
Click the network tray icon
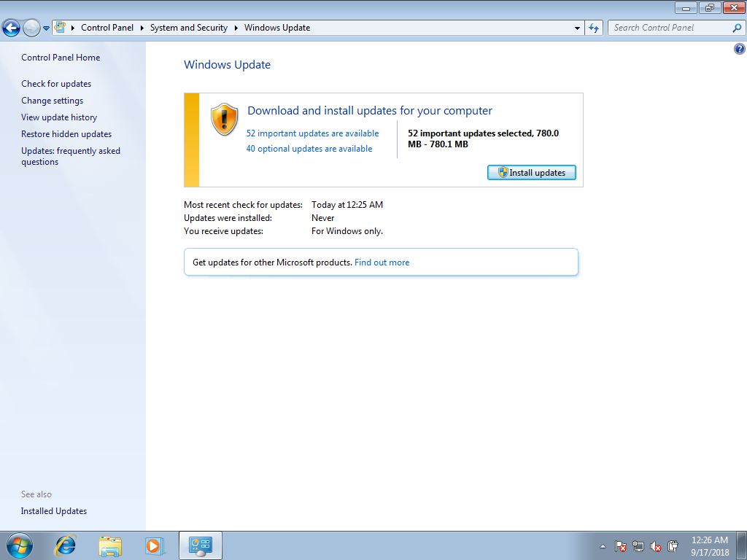pos(638,546)
